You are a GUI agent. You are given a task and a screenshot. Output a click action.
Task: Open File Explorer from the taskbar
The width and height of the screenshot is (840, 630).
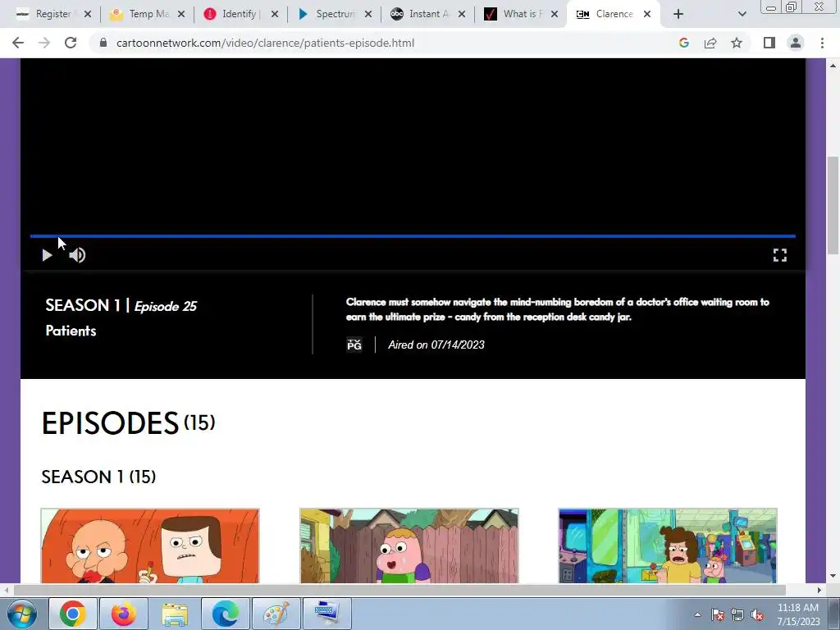point(175,614)
